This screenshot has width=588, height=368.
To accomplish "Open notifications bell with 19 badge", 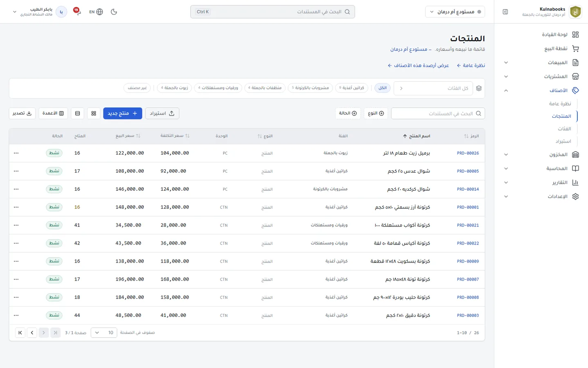I will coord(77,11).
